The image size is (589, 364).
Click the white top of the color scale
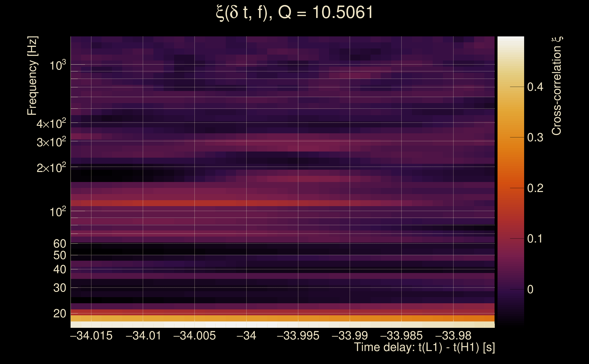(511, 41)
